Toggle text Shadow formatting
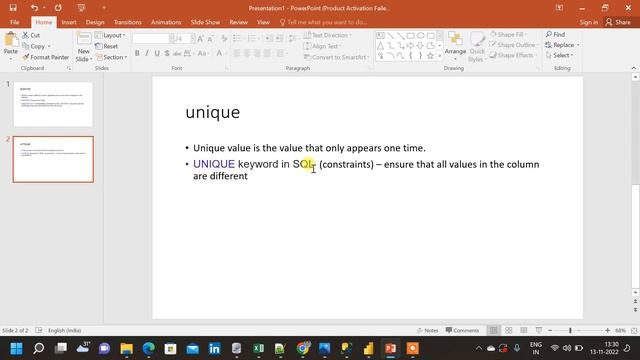 point(167,53)
